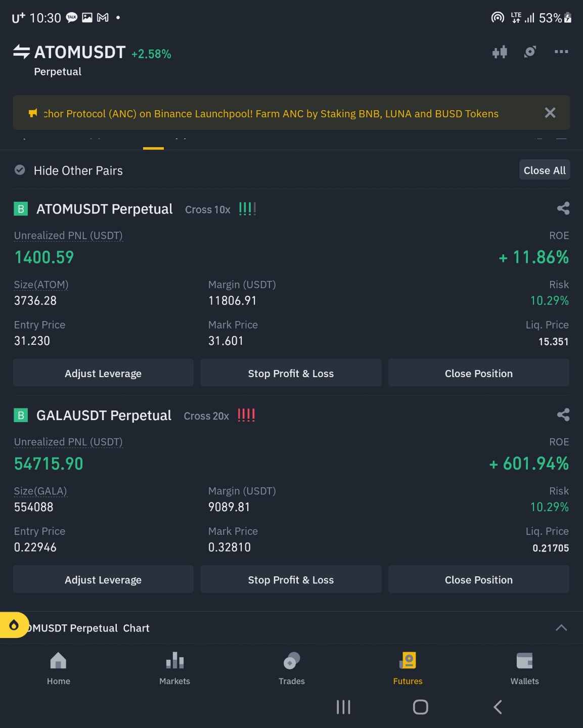The width and height of the screenshot is (583, 728).
Task: Share the ATOMUSDT Perpetual position
Action: [x=563, y=208]
